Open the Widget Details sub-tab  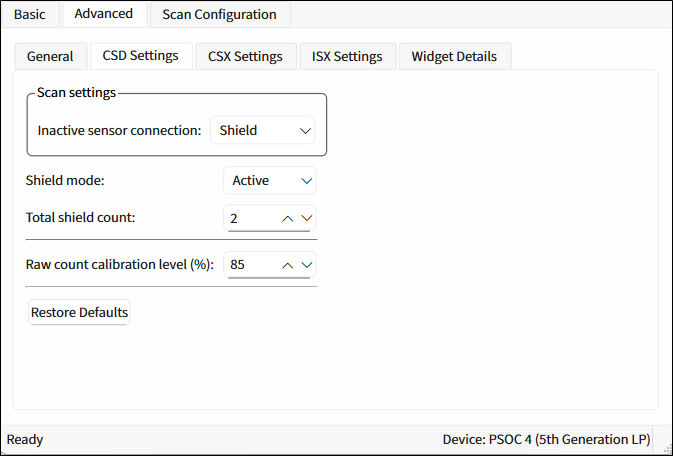click(x=455, y=56)
